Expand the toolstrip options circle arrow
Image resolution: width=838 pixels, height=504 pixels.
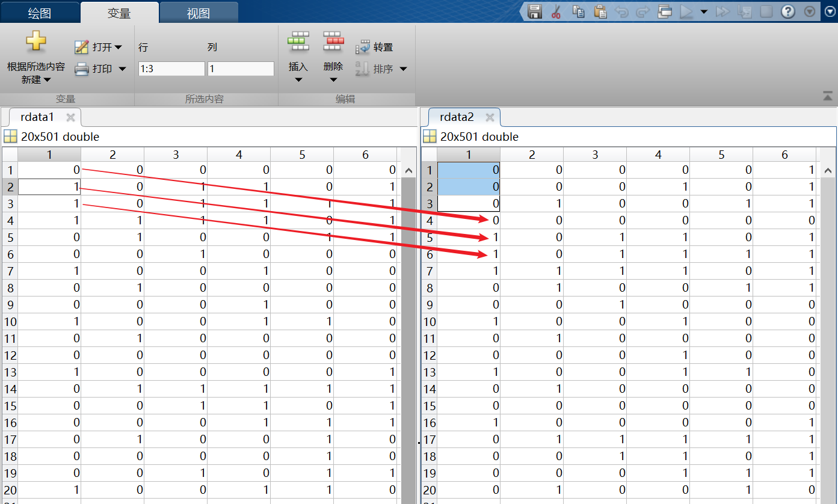click(830, 11)
